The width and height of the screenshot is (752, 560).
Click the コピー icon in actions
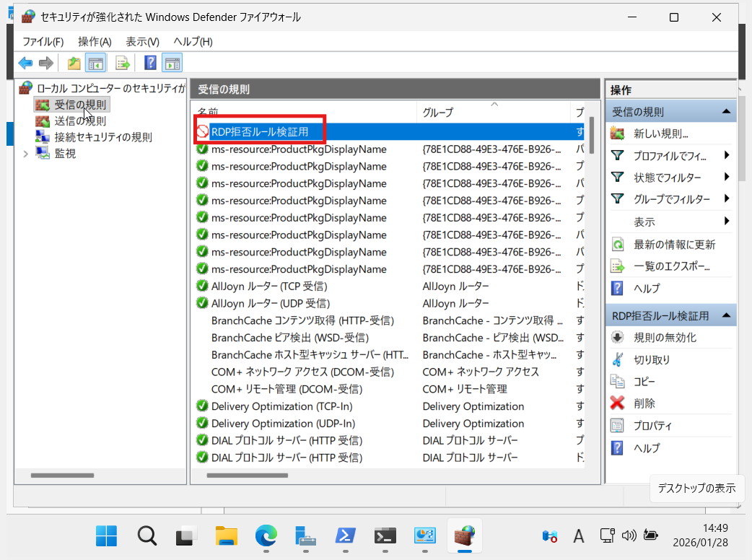click(x=618, y=381)
